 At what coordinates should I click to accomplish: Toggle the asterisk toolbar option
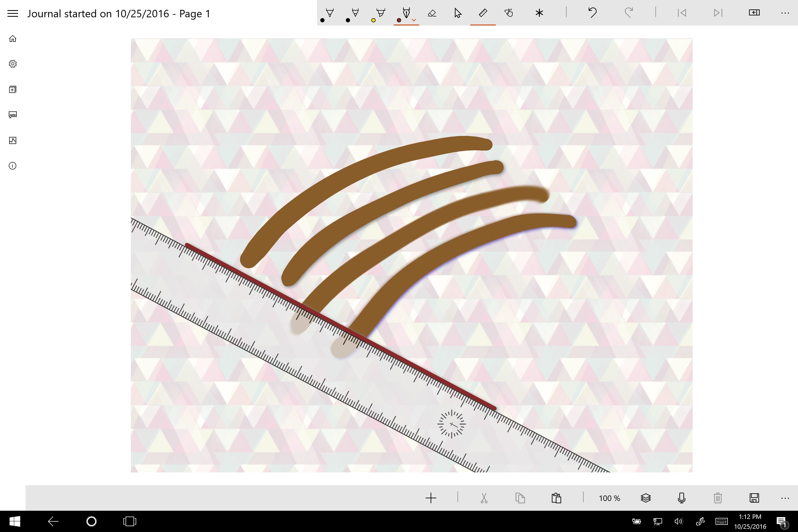tap(539, 13)
